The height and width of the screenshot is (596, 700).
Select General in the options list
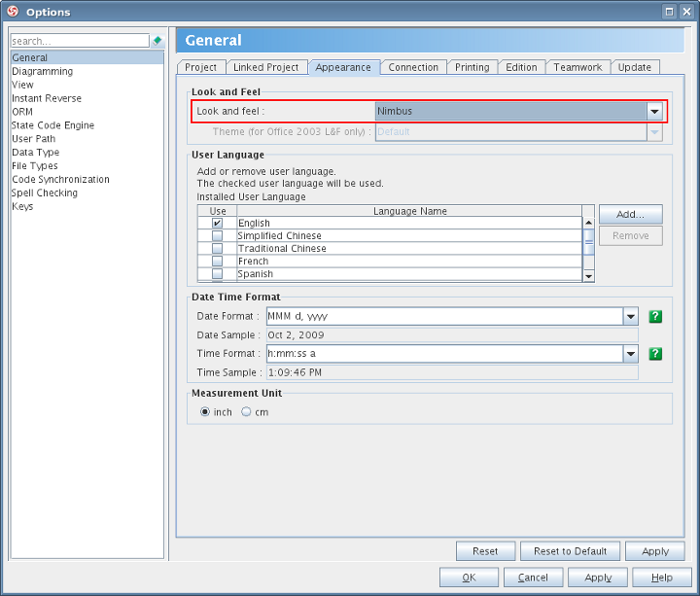87,57
